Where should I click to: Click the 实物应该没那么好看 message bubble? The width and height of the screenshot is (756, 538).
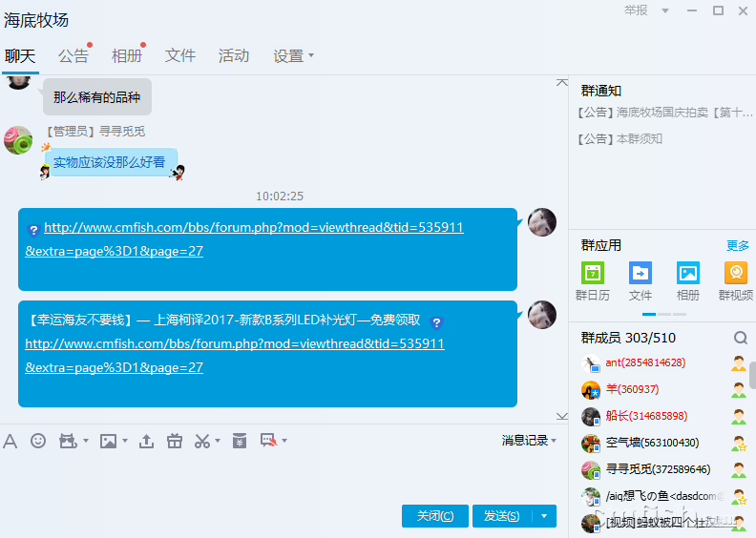[x=110, y=162]
